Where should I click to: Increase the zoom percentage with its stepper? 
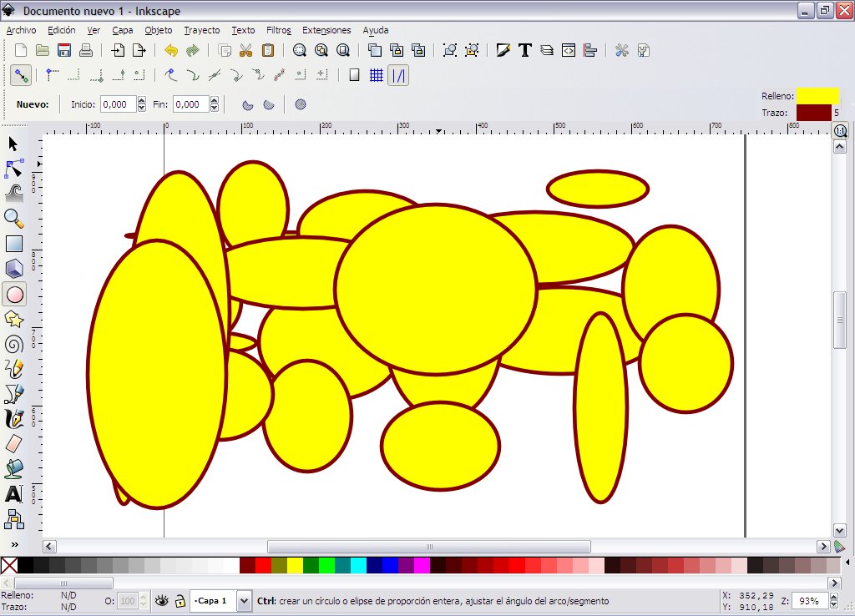coord(834,595)
